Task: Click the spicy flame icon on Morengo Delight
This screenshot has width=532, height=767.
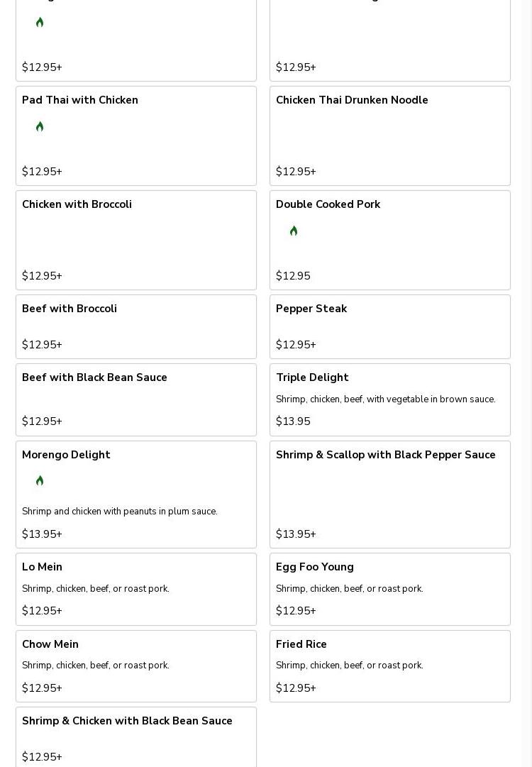Action: (40, 481)
